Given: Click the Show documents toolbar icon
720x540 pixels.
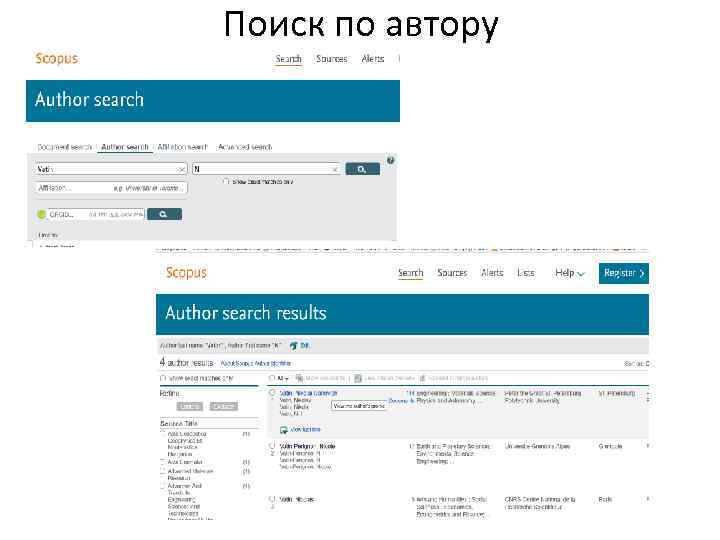Looking at the screenshot, I should pyautogui.click(x=299, y=378).
